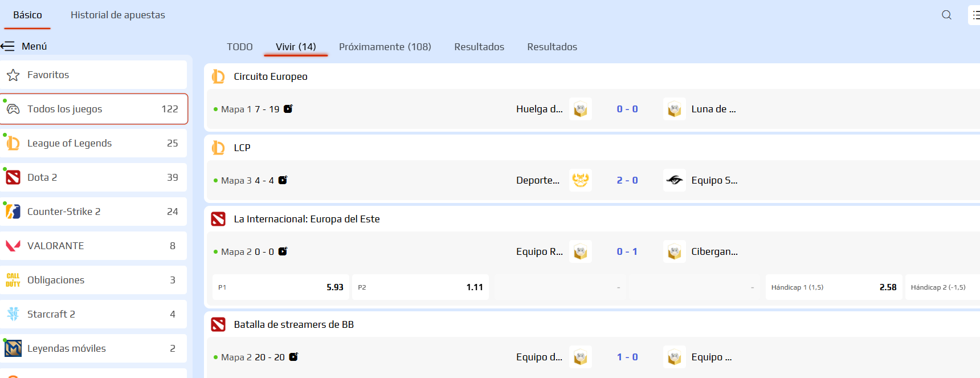Open Historial de apuestas tab
The width and height of the screenshot is (980, 378).
[118, 15]
